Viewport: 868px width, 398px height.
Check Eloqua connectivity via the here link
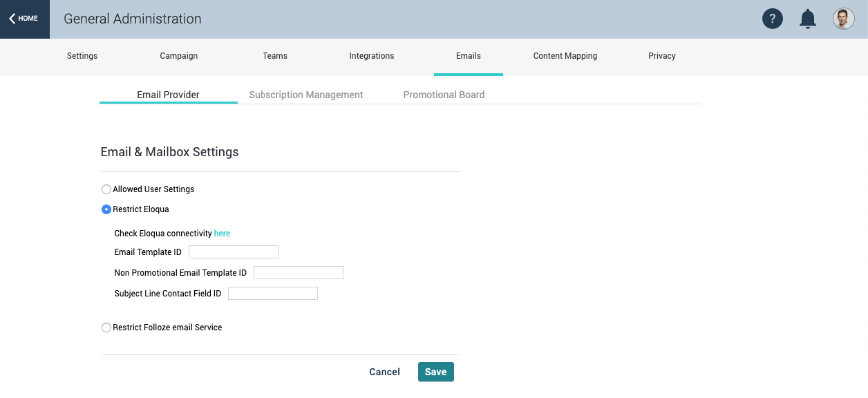coord(222,233)
